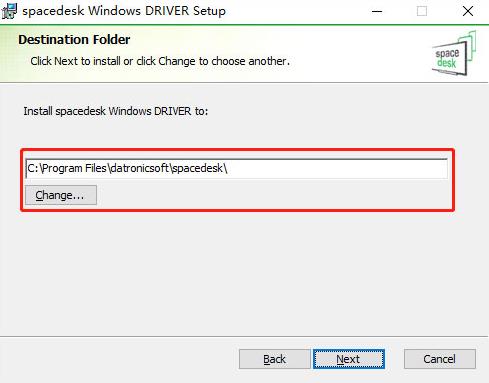The height and width of the screenshot is (383, 489).
Task: Click the Destination Folder heading
Action: pos(74,40)
